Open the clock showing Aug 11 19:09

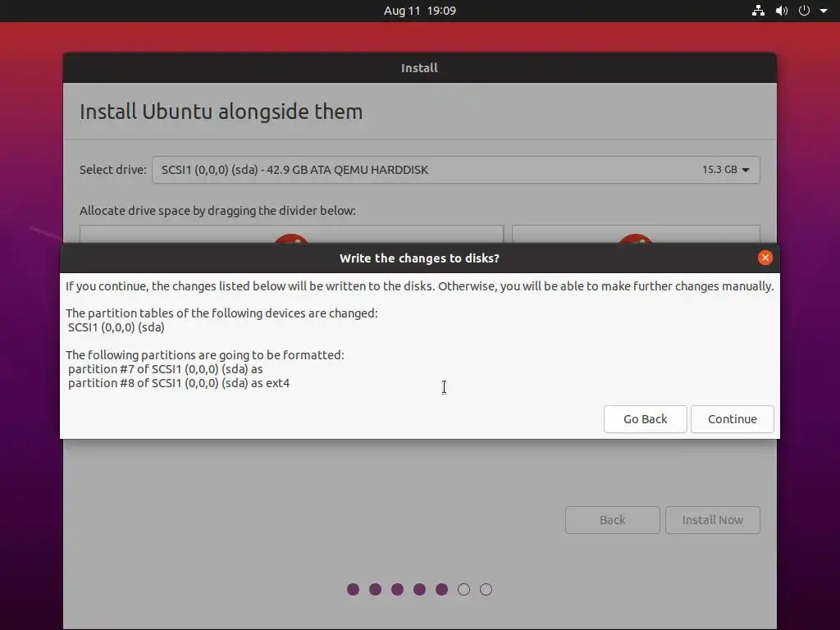pyautogui.click(x=419, y=10)
